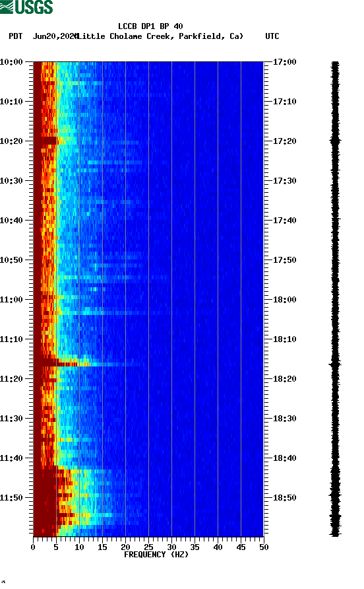Click the 45 Hz frequency axis label
364x589 pixels.
[241, 547]
